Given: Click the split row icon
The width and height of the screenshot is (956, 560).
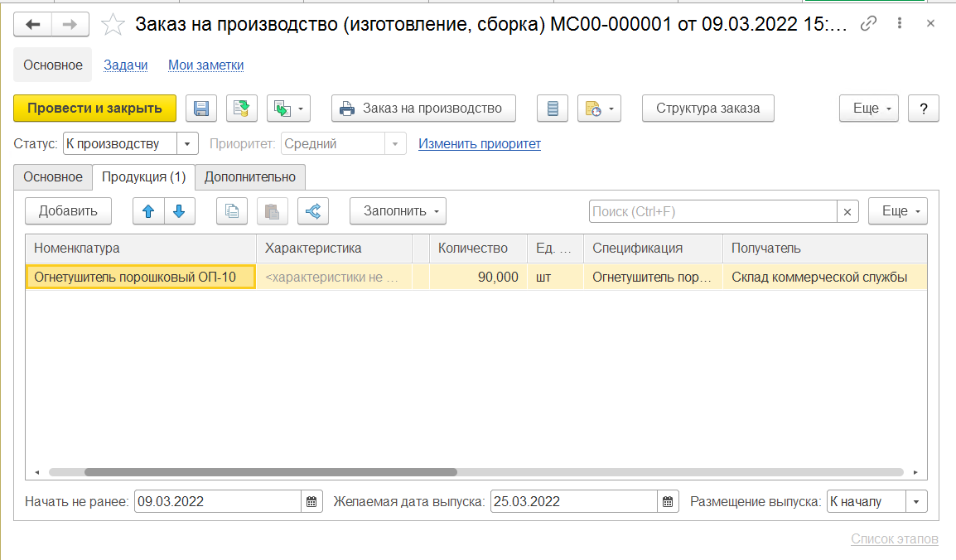Looking at the screenshot, I should click(x=313, y=211).
